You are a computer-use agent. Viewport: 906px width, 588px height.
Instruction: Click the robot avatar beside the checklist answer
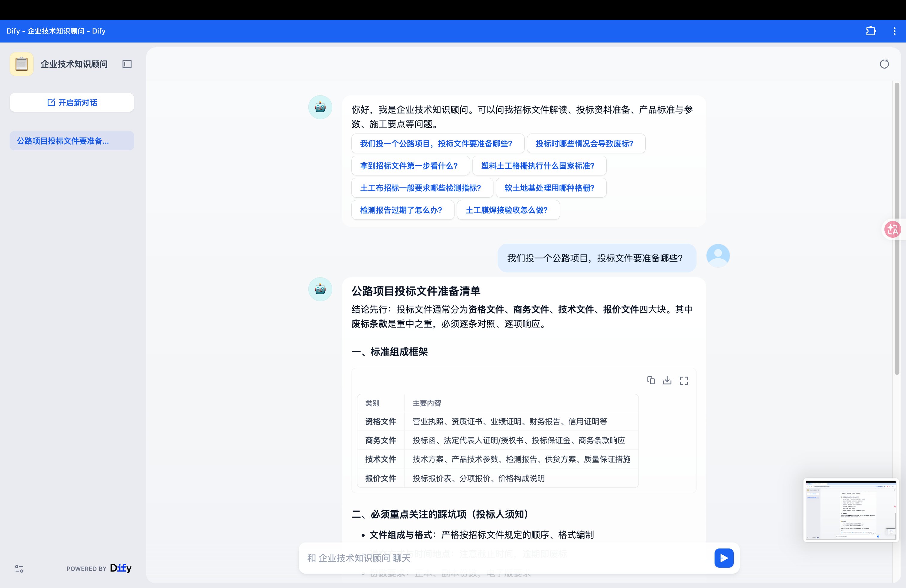tap(320, 290)
